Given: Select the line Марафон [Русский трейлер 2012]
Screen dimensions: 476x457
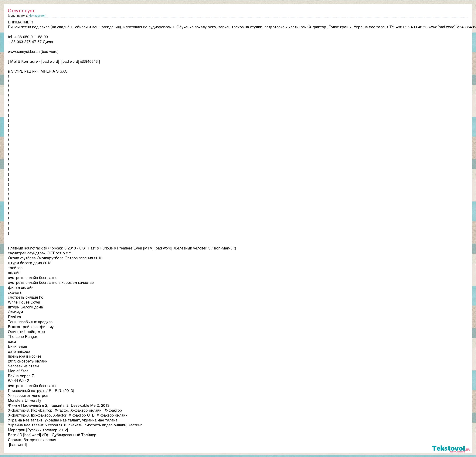Looking at the screenshot, I should click(x=38, y=430).
